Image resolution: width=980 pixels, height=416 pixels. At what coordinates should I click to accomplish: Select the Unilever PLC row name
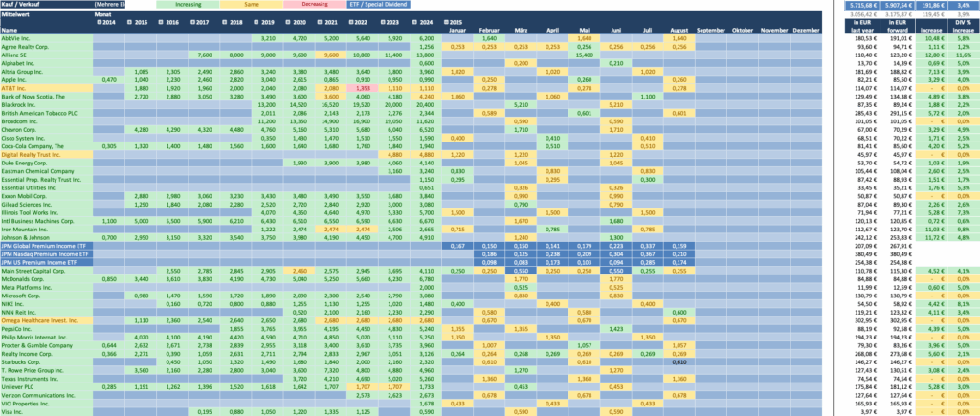click(x=46, y=386)
